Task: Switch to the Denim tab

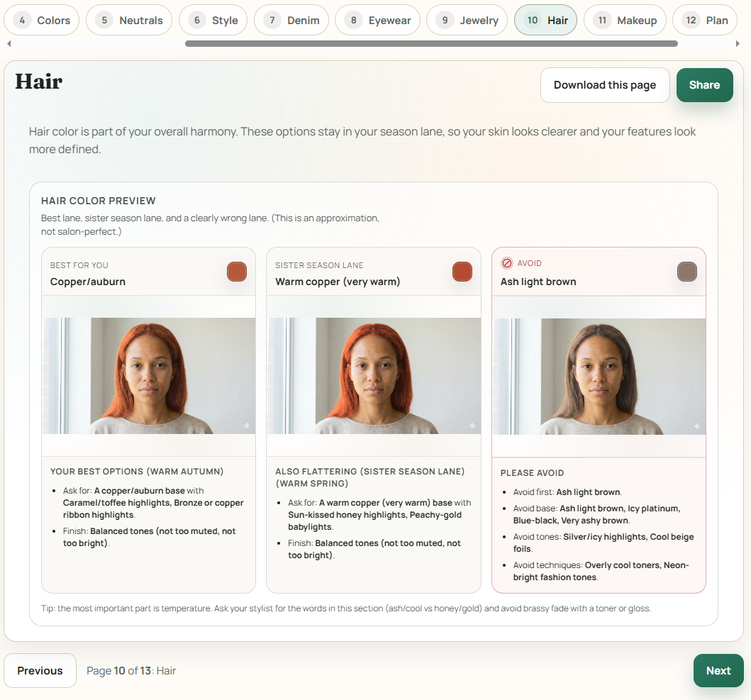Action: click(291, 20)
